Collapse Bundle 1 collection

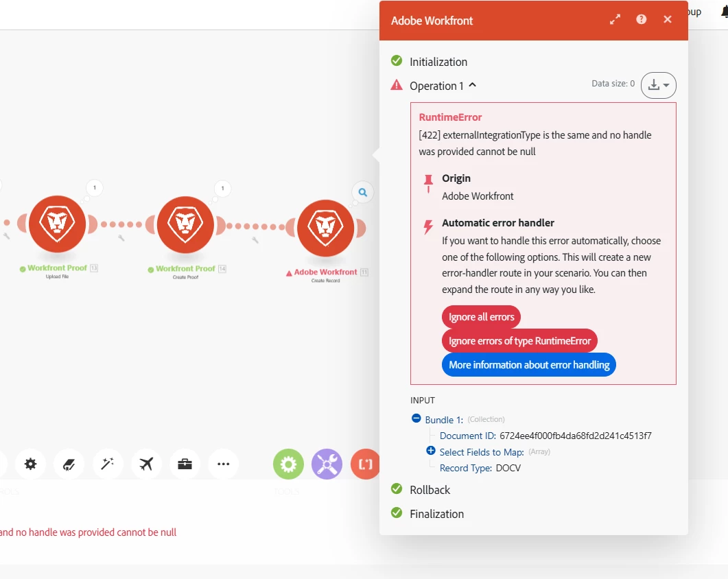click(416, 418)
